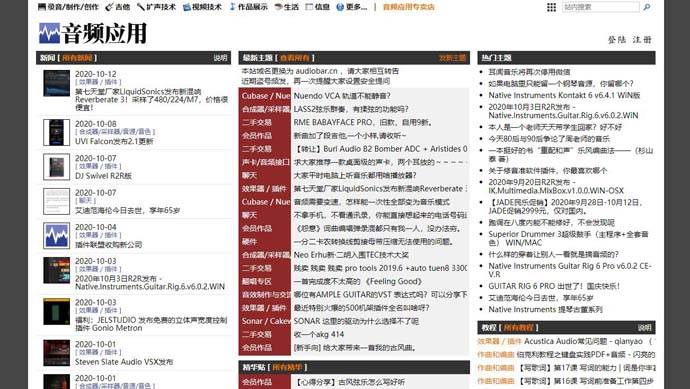Click 说明 in the 教程 header
This screenshot has height=389, width=690.
tap(644, 327)
